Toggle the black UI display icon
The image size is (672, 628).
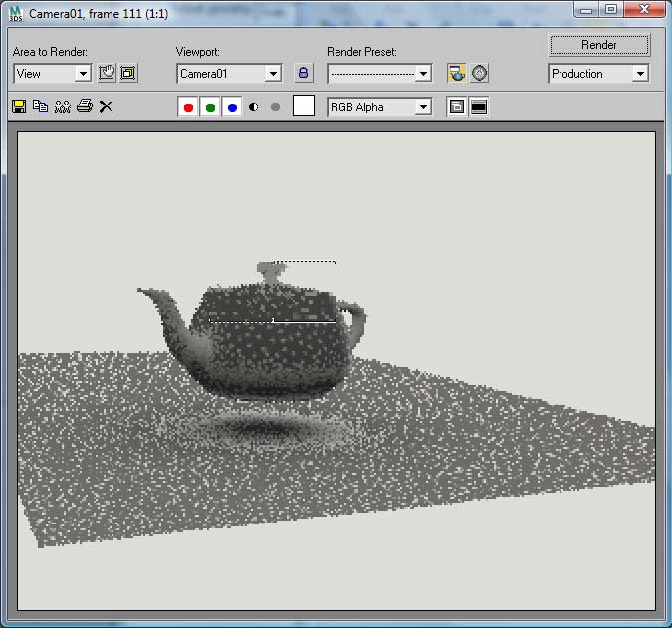pos(479,107)
